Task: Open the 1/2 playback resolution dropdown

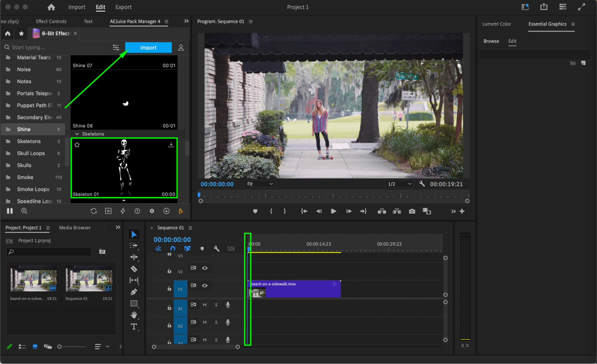Action: click(x=399, y=184)
